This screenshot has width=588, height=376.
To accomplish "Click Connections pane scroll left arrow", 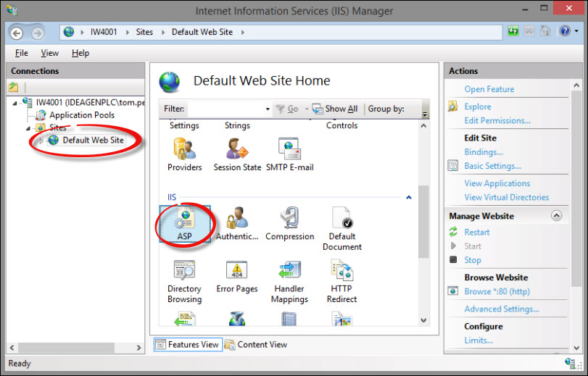I will (x=12, y=348).
